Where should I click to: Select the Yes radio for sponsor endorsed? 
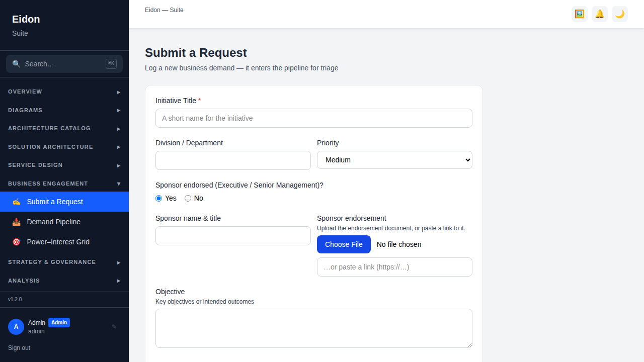[x=159, y=198]
